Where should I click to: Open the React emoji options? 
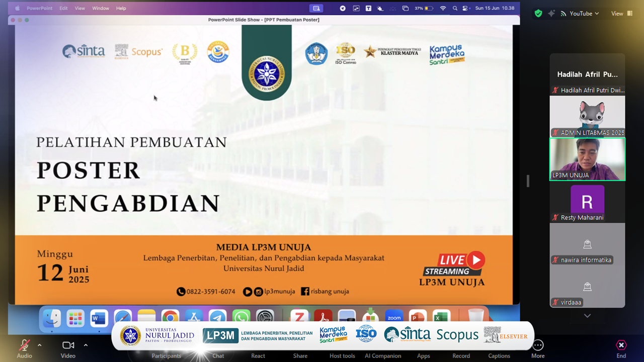tap(258, 355)
